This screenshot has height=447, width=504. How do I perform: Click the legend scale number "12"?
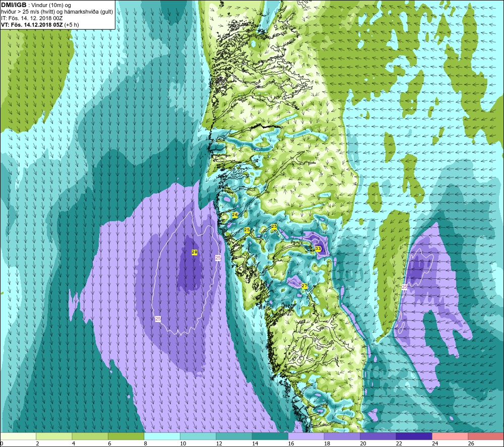219,443
